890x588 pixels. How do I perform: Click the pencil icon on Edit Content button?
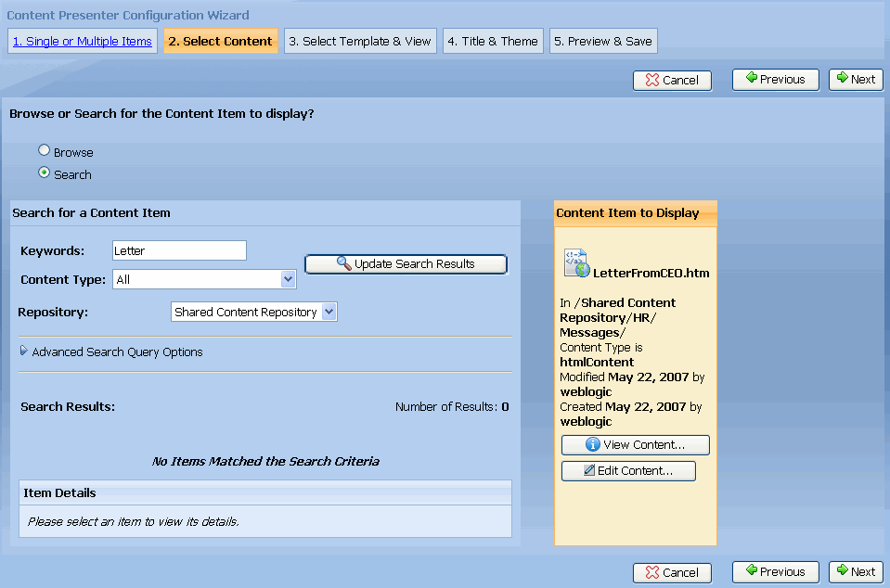pyautogui.click(x=590, y=471)
